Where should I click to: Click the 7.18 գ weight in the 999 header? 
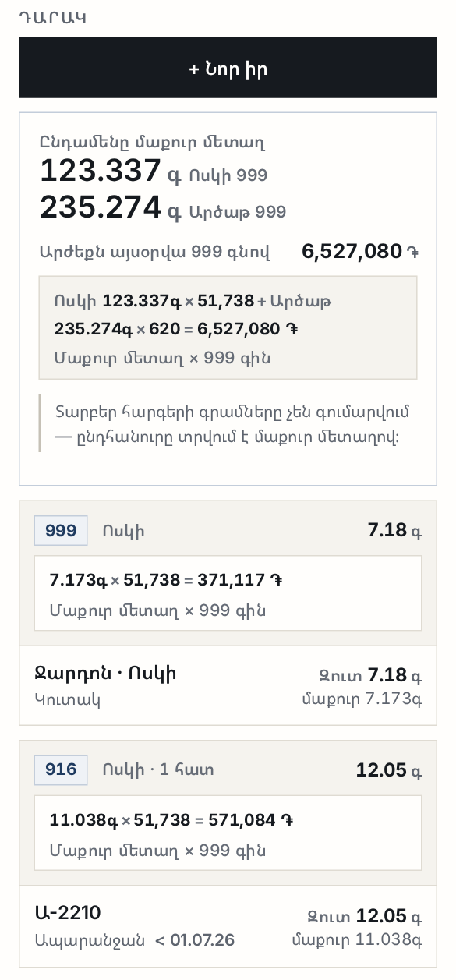coord(394,531)
